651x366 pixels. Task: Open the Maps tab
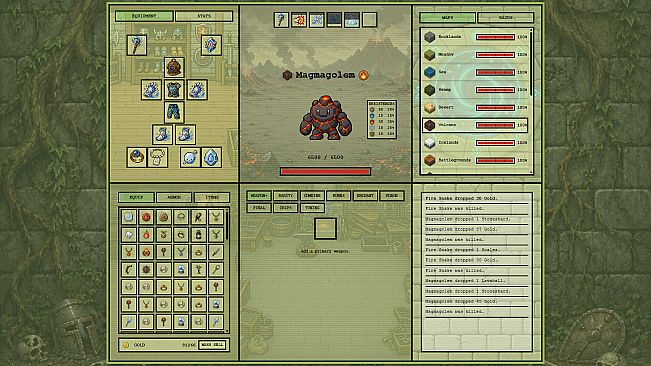(x=447, y=17)
